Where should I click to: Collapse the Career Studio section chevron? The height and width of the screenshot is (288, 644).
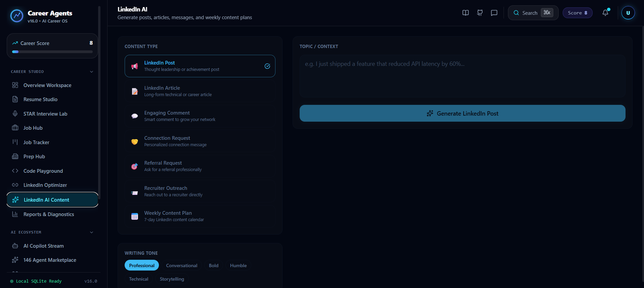pos(91,72)
